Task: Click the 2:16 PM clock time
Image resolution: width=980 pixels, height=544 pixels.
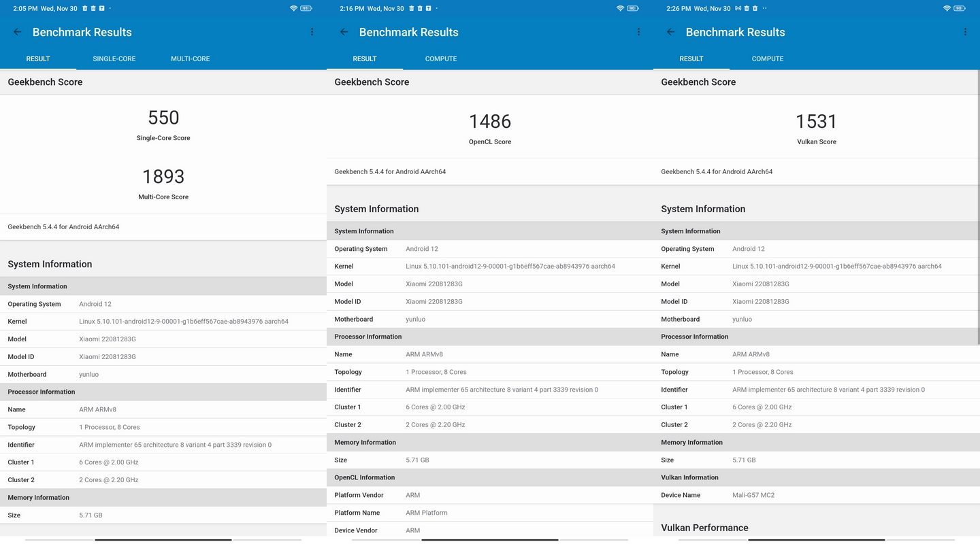Action: point(351,9)
